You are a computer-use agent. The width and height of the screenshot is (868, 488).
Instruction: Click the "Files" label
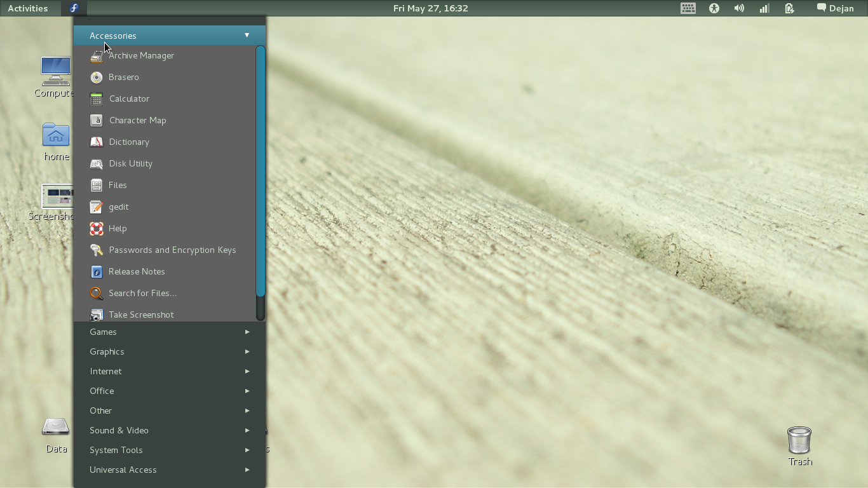[118, 186]
